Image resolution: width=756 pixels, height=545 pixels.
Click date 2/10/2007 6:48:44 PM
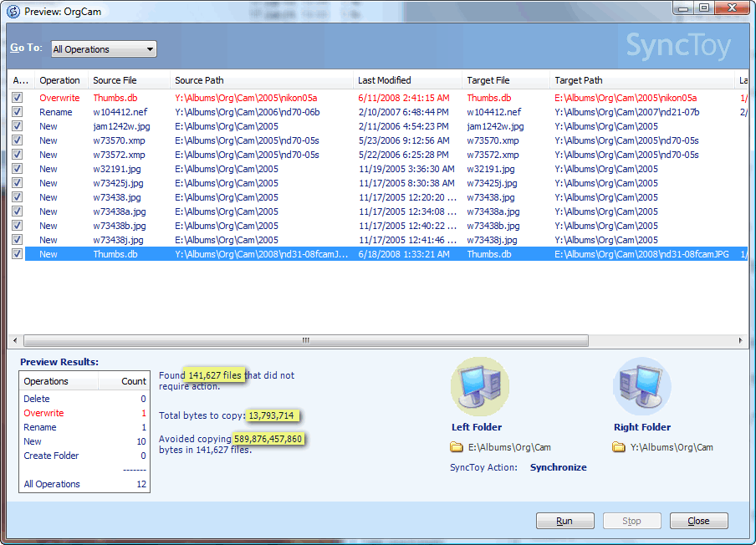coord(404,112)
